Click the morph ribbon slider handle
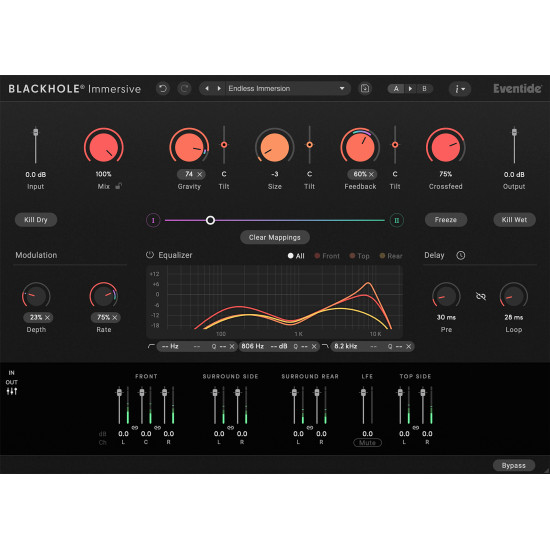The height and width of the screenshot is (550, 550). [210, 220]
